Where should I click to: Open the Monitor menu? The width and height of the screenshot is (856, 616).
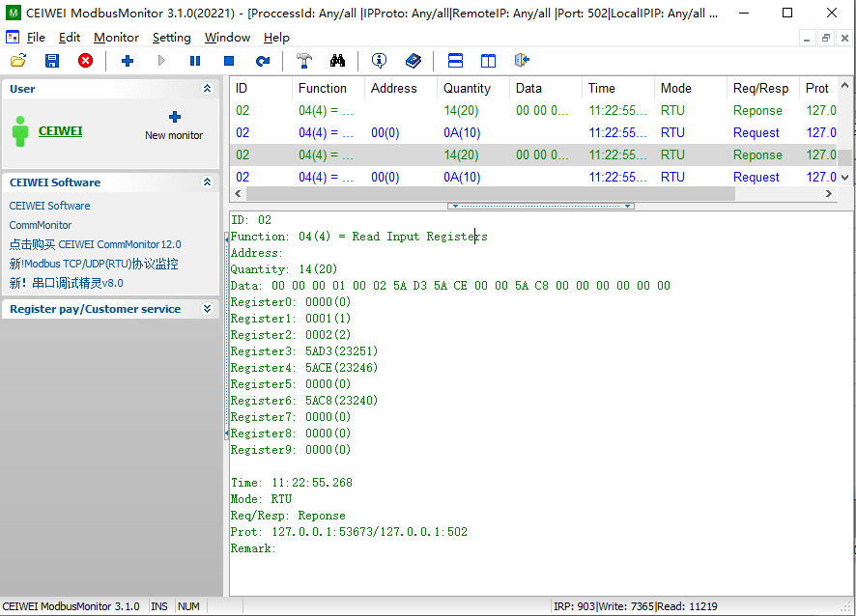116,38
